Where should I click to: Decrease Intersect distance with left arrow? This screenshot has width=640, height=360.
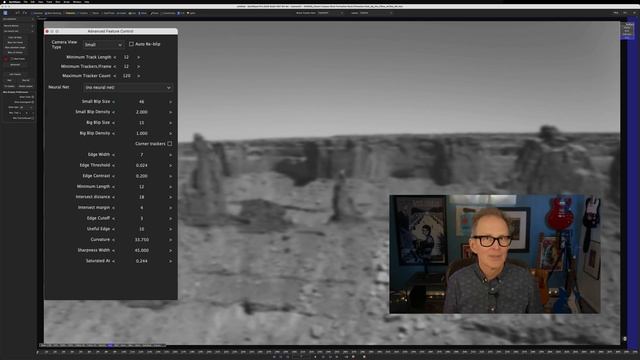(x=113, y=197)
